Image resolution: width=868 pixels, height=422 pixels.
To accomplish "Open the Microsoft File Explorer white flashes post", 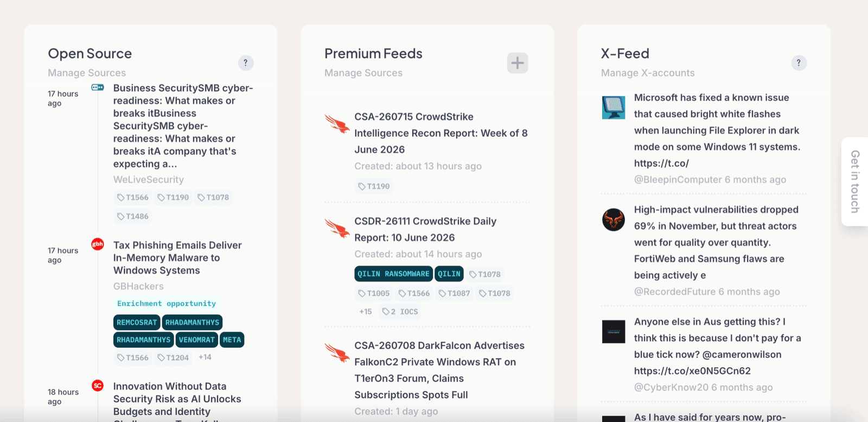I will tap(717, 130).
